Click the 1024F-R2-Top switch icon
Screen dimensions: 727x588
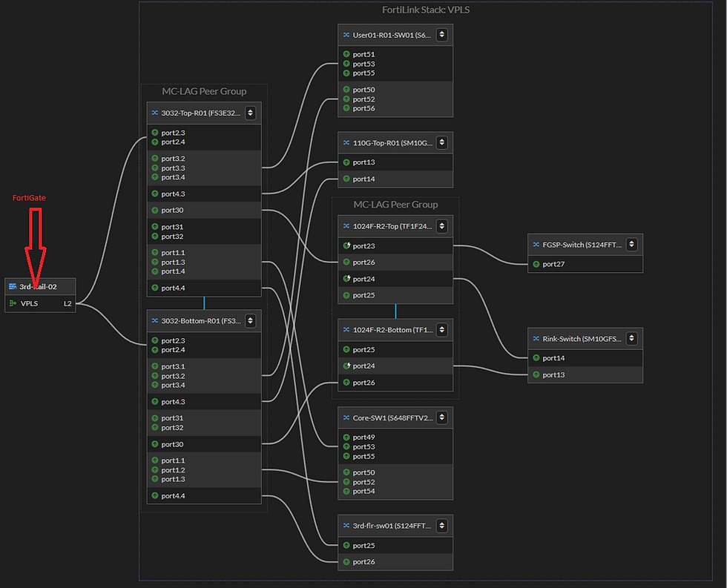click(346, 226)
